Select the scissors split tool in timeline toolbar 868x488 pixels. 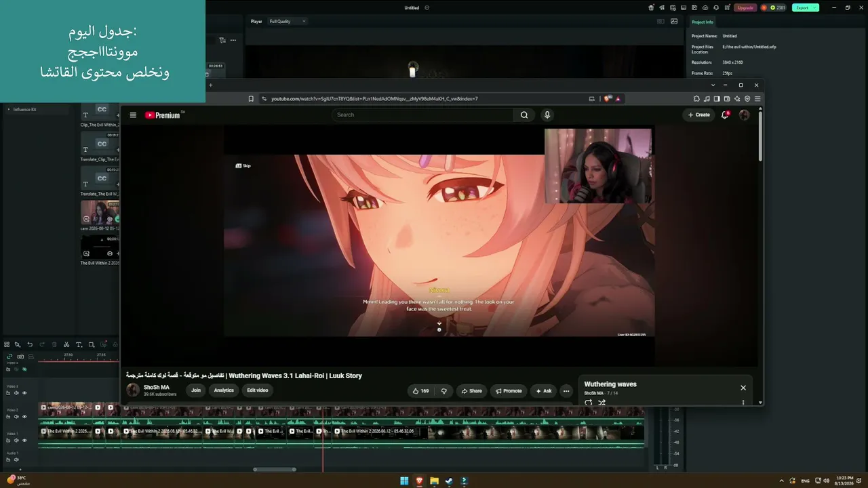click(x=66, y=345)
